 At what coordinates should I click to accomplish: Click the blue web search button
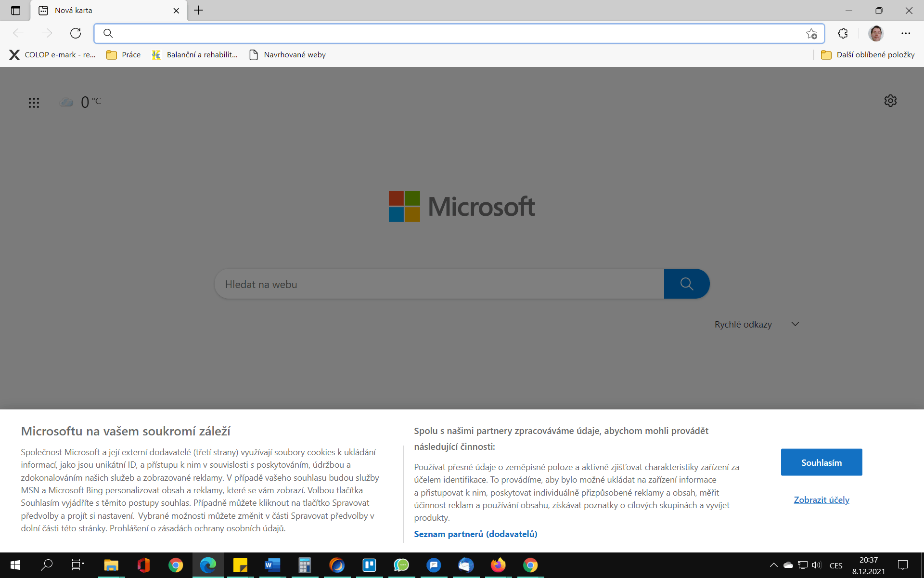click(686, 284)
